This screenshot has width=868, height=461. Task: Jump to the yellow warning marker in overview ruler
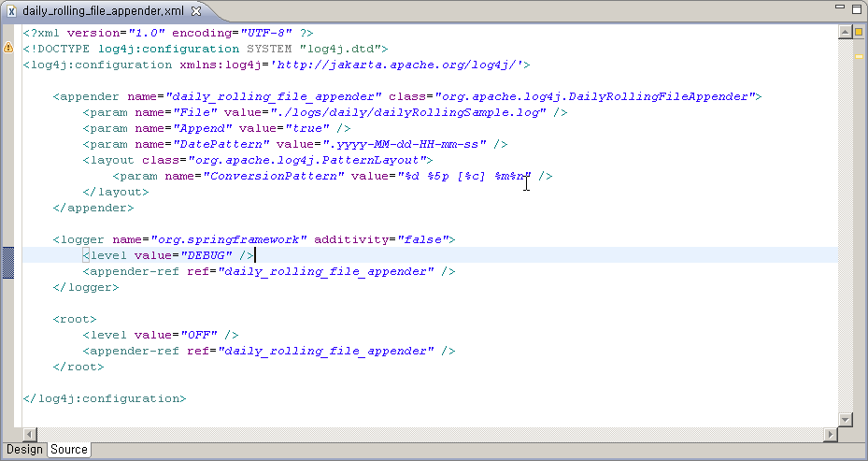pyautogui.click(x=858, y=56)
